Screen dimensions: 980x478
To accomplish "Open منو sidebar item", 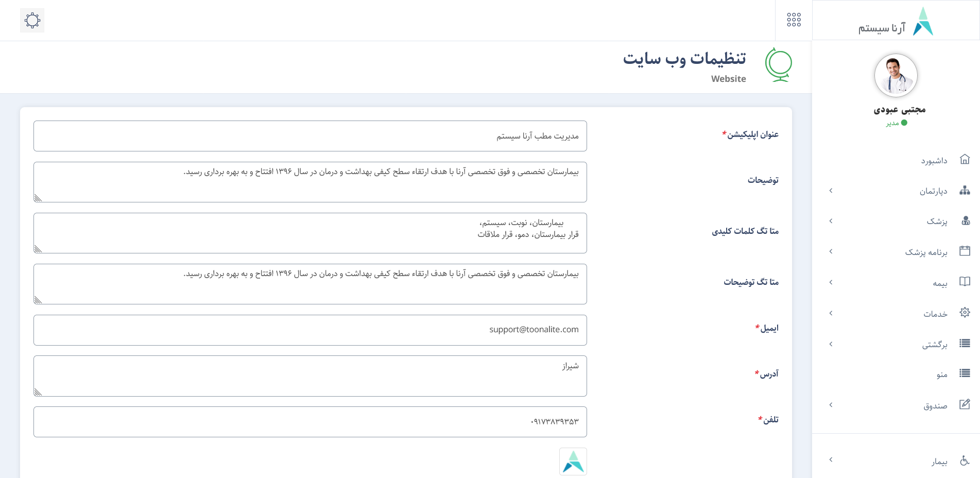I will pyautogui.click(x=896, y=374).
